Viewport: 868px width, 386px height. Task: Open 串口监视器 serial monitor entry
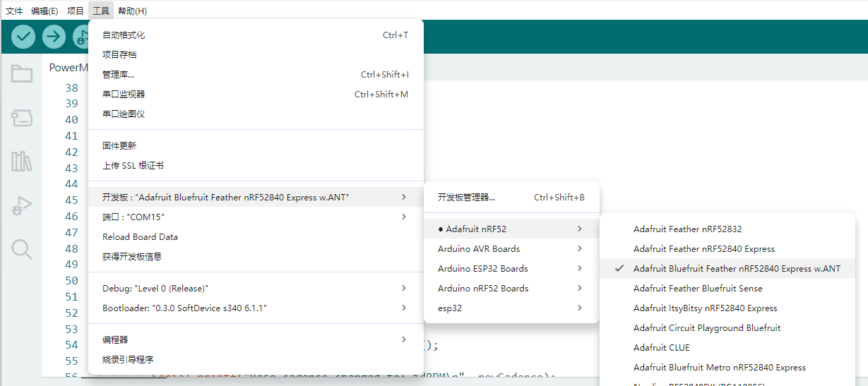point(124,95)
